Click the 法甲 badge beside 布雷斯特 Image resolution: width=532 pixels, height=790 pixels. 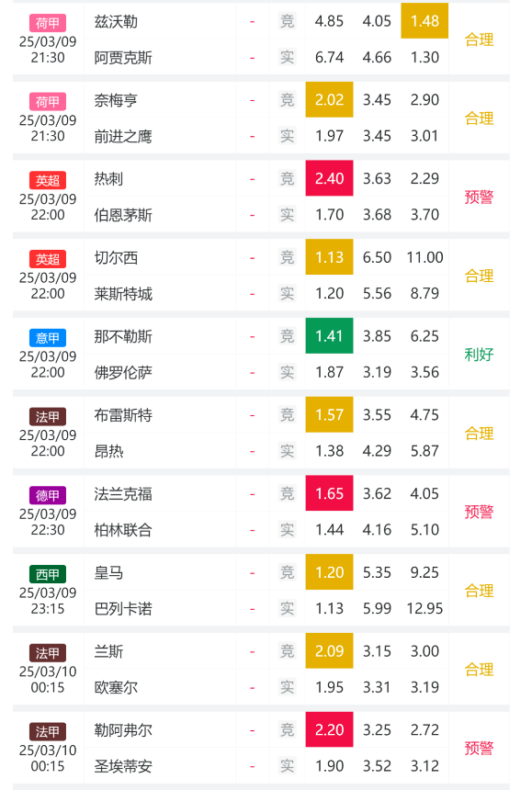(48, 417)
